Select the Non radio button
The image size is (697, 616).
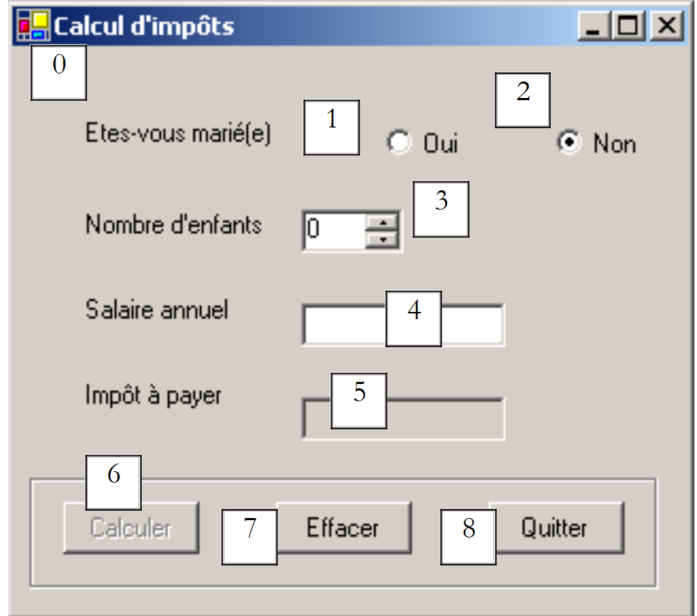pyautogui.click(x=570, y=143)
